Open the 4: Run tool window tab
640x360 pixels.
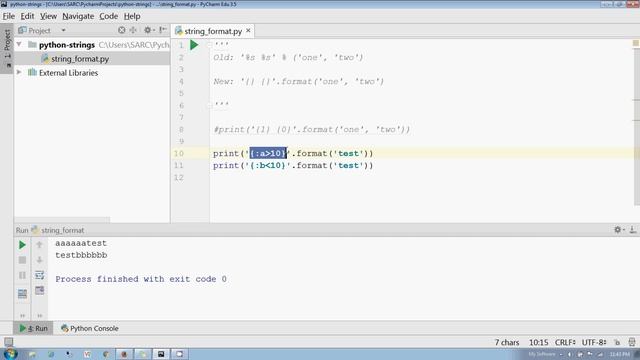[x=34, y=328]
